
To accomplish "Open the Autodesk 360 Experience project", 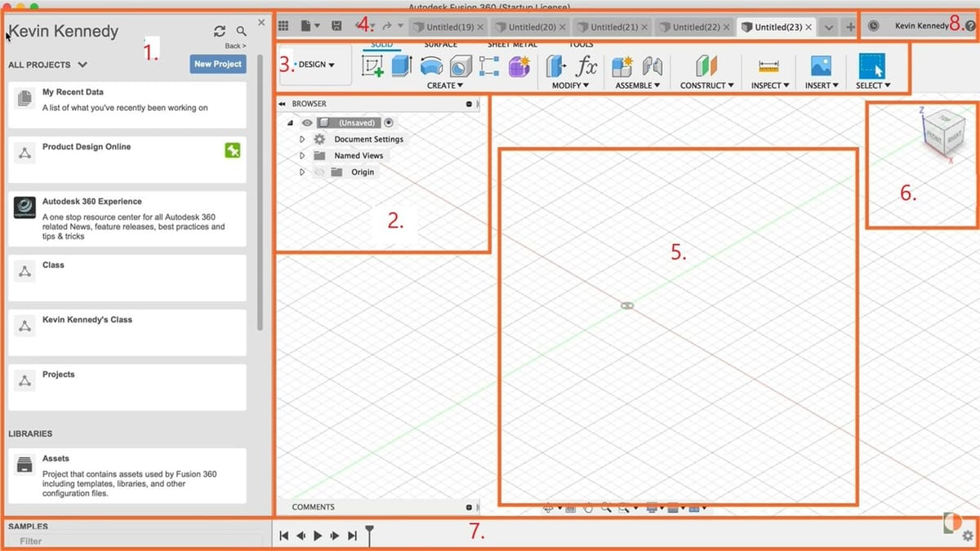I will [x=127, y=219].
